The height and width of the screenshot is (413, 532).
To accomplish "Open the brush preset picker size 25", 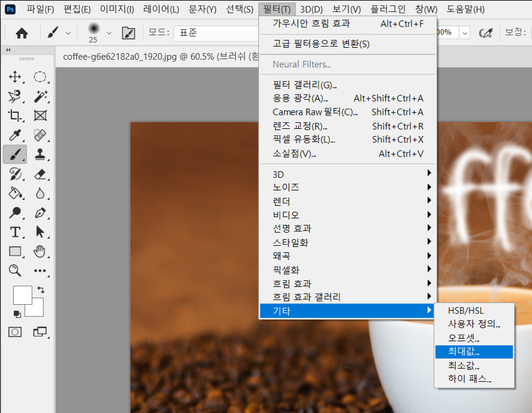I will pyautogui.click(x=93, y=33).
